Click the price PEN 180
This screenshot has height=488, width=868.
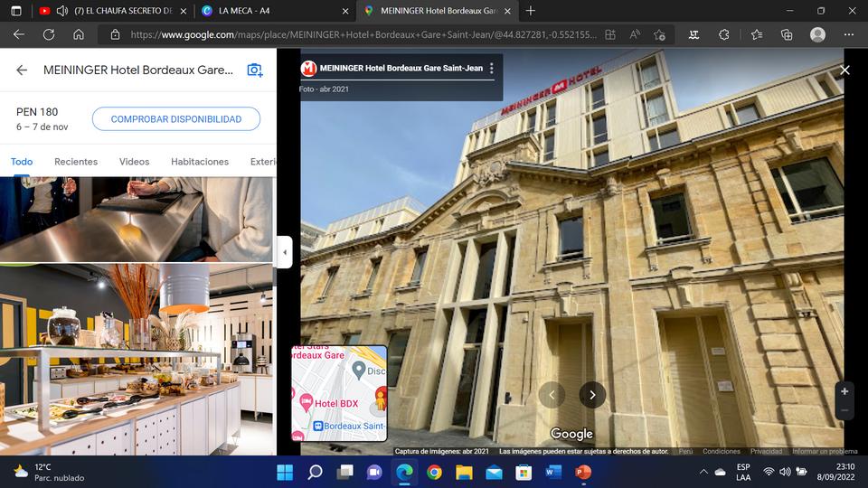click(37, 112)
